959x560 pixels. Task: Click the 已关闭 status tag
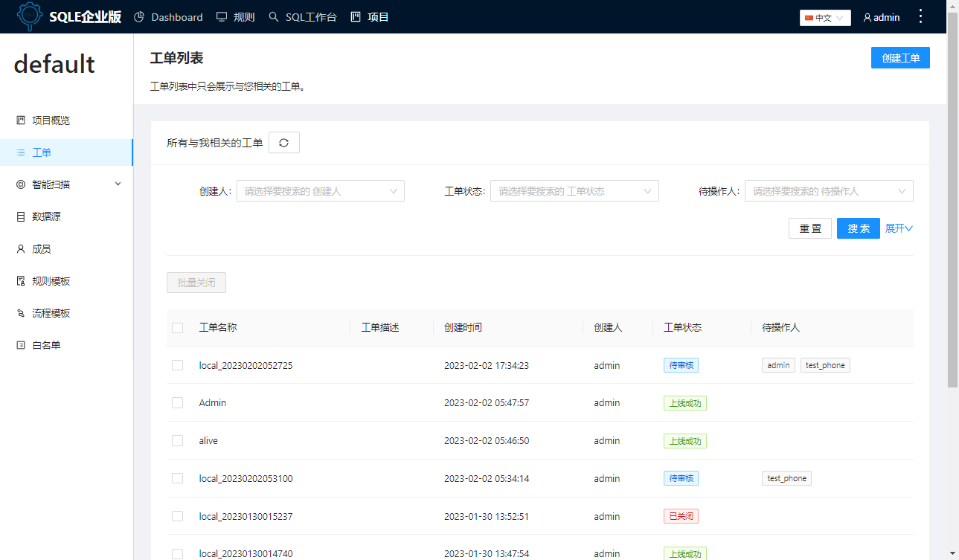(x=681, y=516)
